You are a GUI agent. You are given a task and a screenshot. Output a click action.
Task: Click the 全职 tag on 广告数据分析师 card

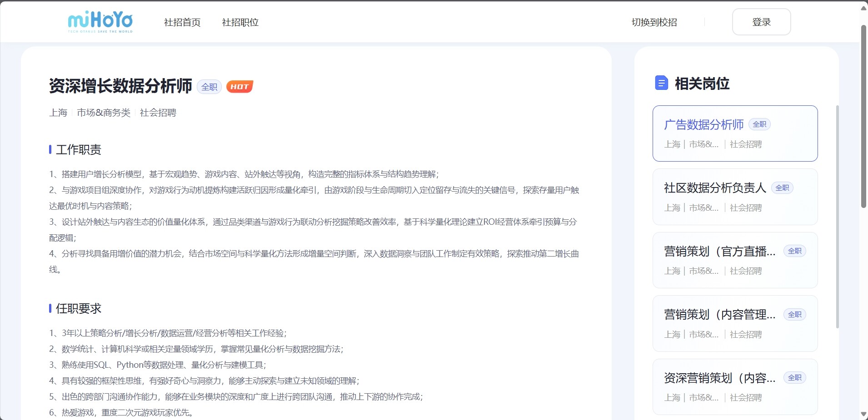[759, 124]
